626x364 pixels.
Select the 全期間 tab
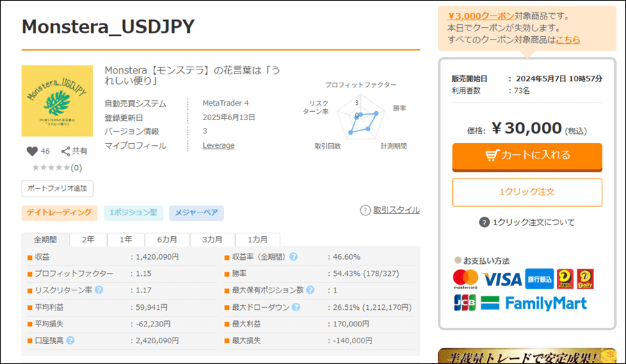46,239
